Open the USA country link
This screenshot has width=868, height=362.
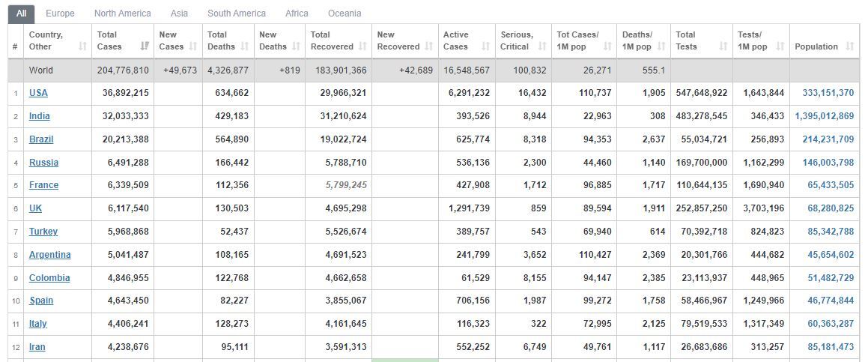click(x=38, y=93)
